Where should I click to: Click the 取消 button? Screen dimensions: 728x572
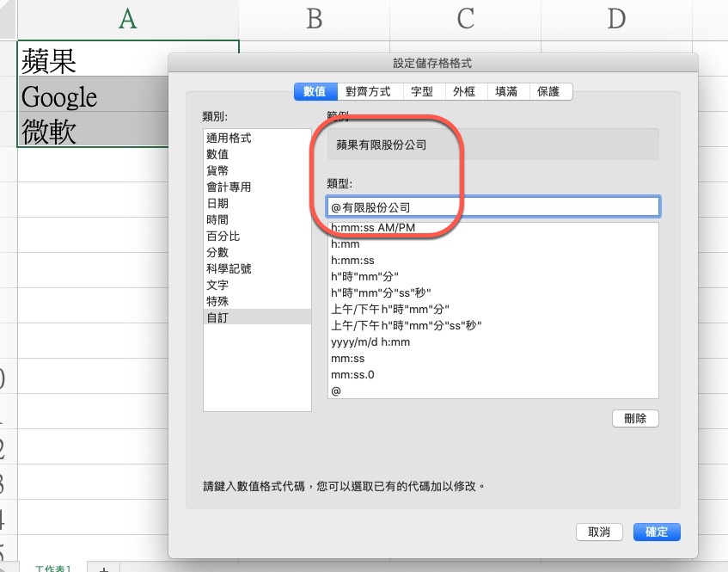coord(599,532)
